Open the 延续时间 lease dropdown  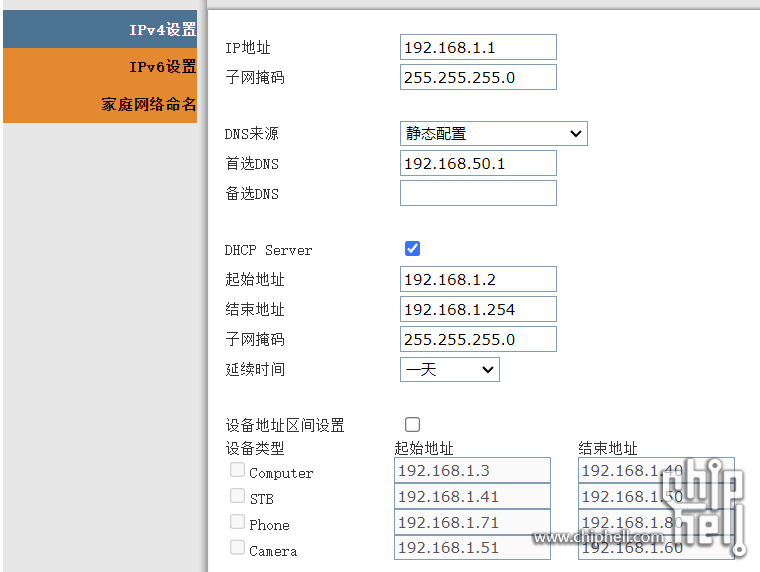coord(450,369)
